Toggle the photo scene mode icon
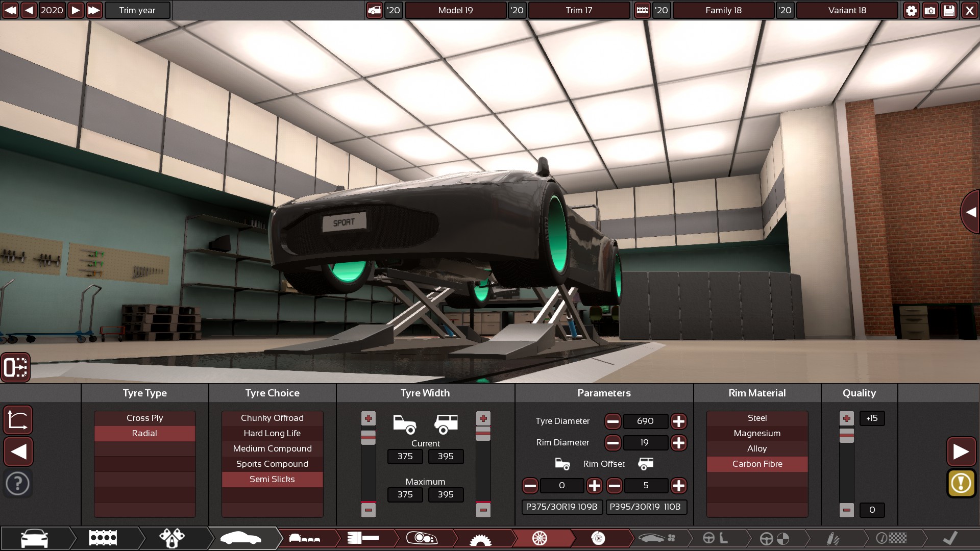The image size is (980, 551). point(15,367)
